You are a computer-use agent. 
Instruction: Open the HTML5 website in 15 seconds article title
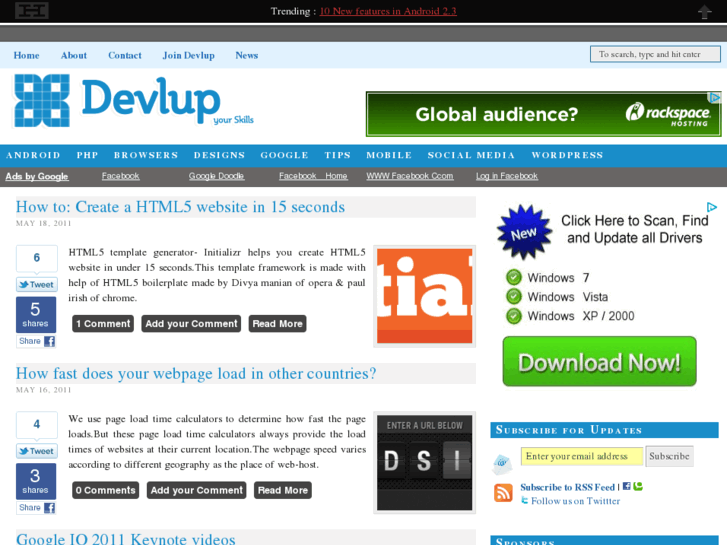pyautogui.click(x=180, y=207)
